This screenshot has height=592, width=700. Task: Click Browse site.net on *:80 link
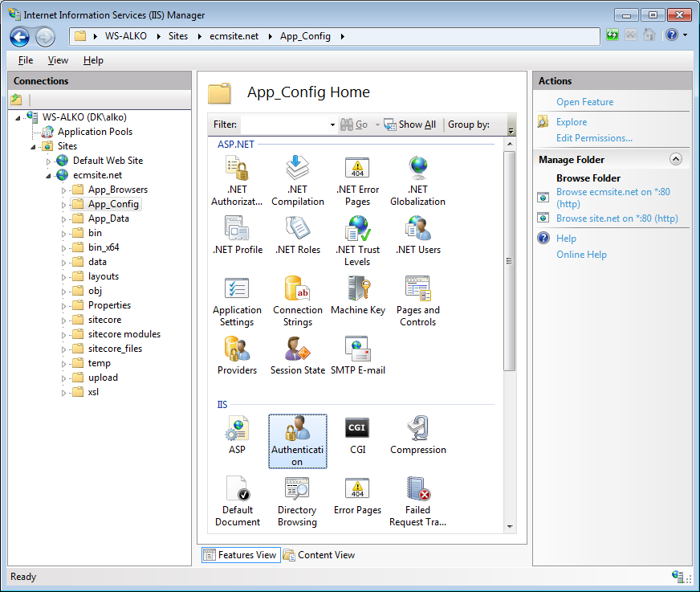pyautogui.click(x=617, y=218)
